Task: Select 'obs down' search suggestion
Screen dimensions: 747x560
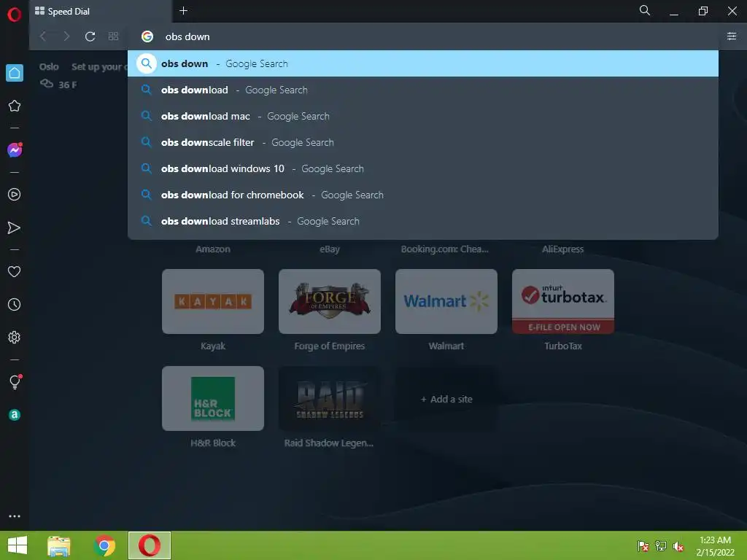Action: point(423,63)
